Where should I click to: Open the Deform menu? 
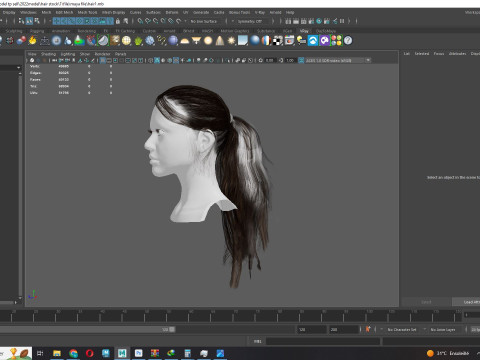[172, 12]
